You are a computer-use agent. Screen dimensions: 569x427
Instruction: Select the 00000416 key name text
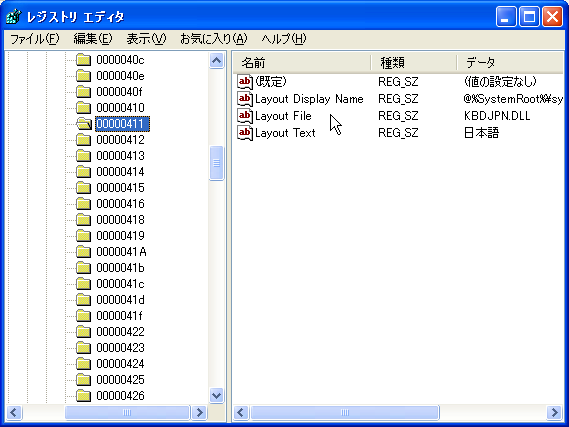(120, 204)
